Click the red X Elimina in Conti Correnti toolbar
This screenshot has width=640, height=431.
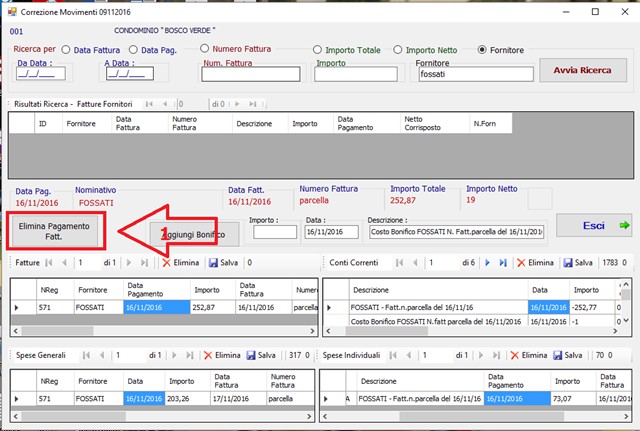click(x=535, y=263)
